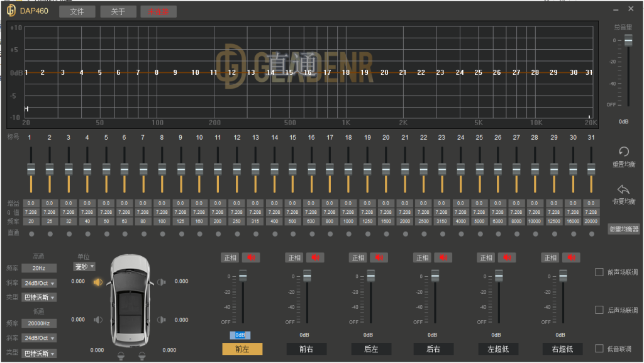This screenshot has width=644, height=363.
Task: Enable the 后声场联调 checkbox
Action: click(x=599, y=310)
